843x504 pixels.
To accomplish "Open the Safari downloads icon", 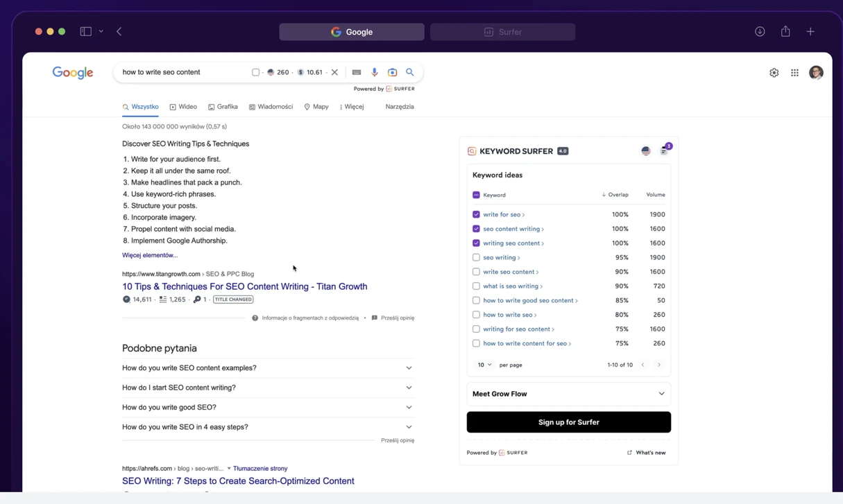I will (x=760, y=31).
